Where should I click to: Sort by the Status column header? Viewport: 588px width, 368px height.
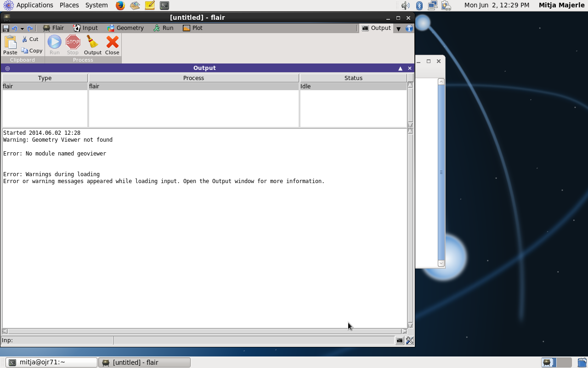click(353, 78)
